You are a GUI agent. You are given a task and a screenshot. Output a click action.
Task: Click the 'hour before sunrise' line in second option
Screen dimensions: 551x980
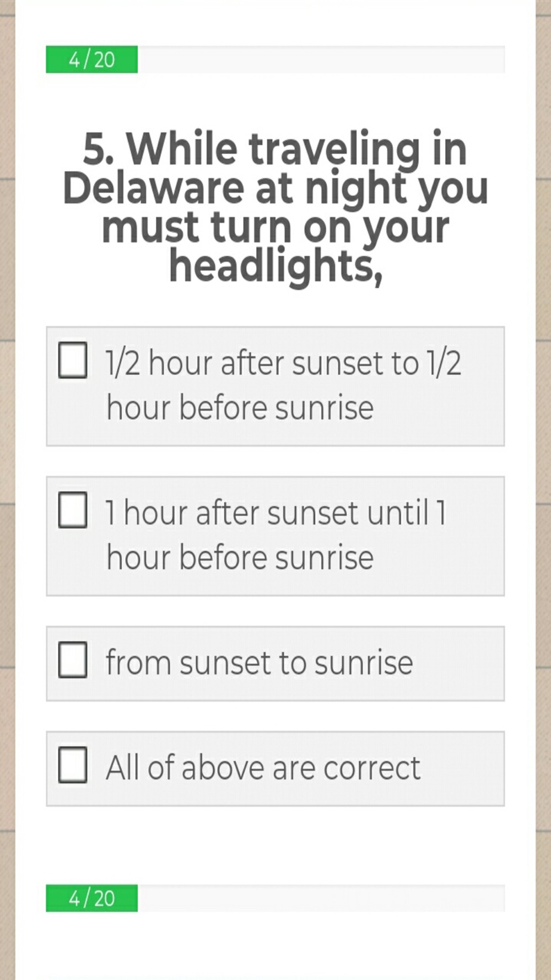point(240,558)
